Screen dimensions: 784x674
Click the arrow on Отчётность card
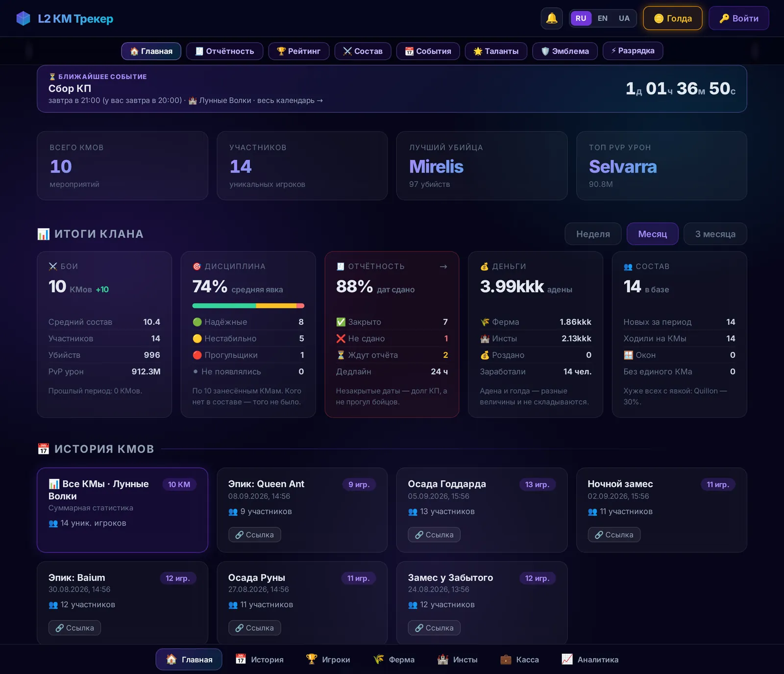tap(443, 267)
